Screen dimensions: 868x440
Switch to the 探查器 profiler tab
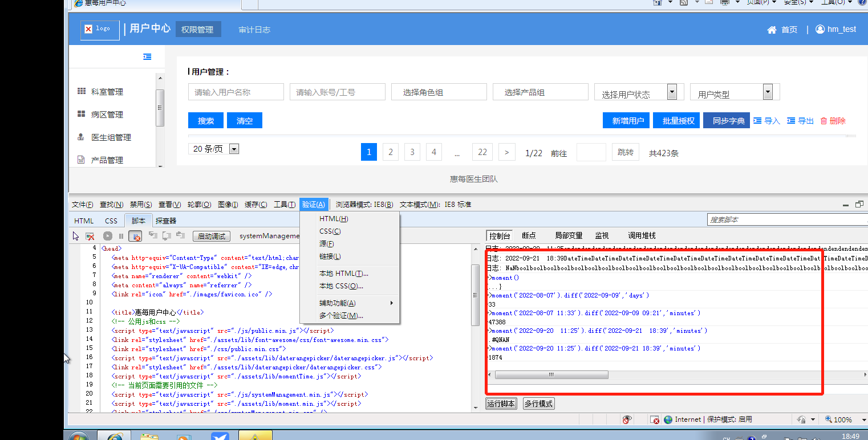point(166,221)
